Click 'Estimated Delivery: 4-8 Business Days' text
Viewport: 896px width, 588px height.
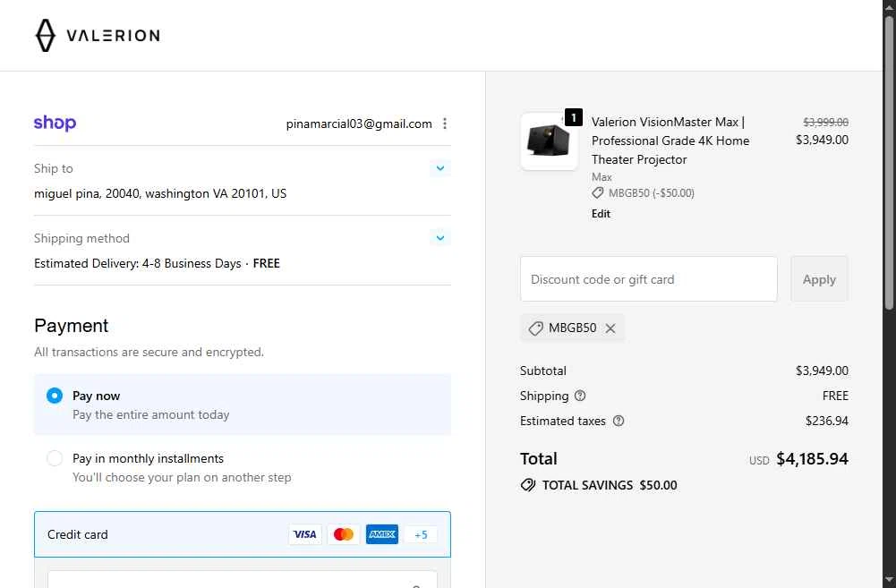pos(137,263)
